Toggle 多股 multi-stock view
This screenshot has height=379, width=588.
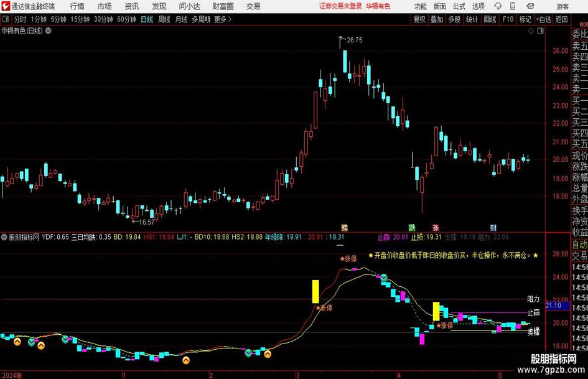pyautogui.click(x=454, y=19)
